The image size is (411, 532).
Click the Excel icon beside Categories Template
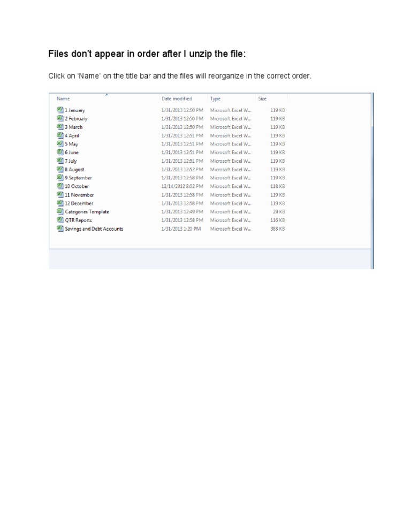[x=60, y=211]
